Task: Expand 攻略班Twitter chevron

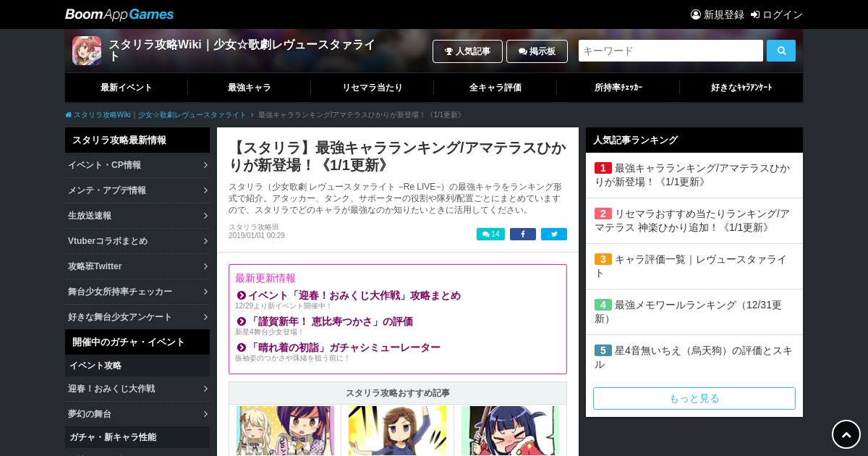Action: point(205,266)
